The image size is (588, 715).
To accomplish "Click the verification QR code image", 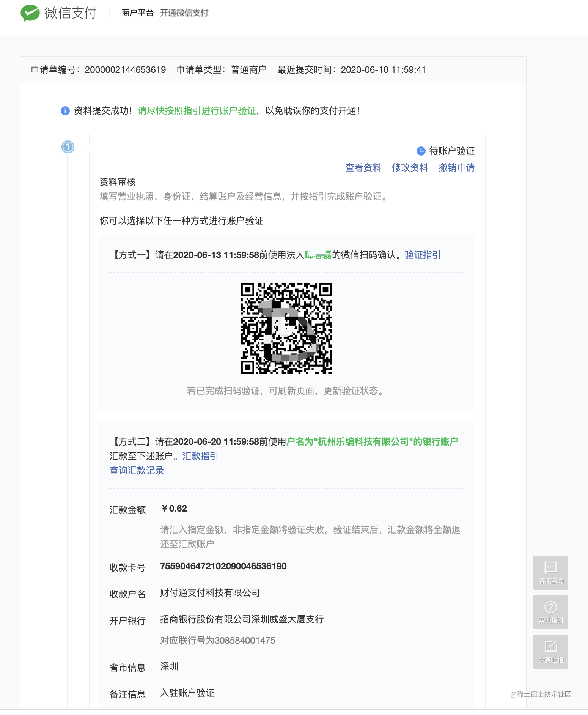I will pos(287,329).
